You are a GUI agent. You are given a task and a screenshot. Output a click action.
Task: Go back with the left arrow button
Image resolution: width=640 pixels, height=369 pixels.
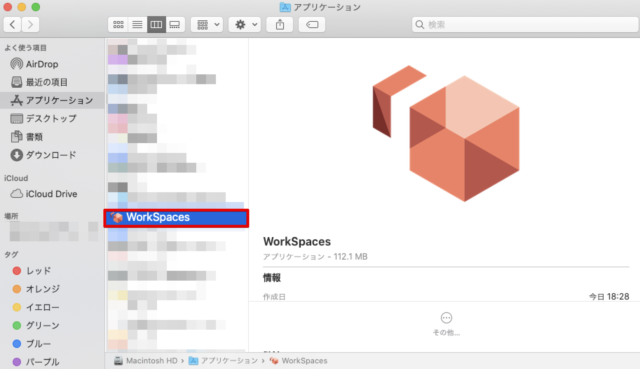click(13, 25)
